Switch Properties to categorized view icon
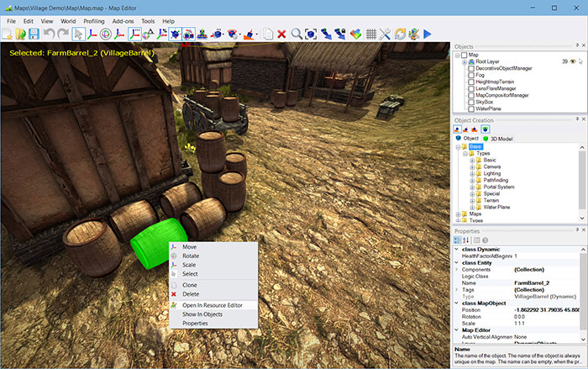The image size is (588, 369). [x=457, y=240]
